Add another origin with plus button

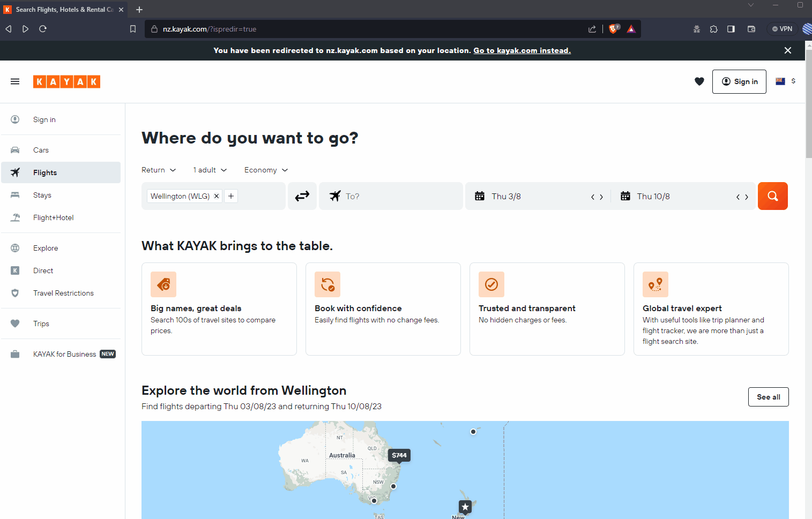[x=231, y=196]
